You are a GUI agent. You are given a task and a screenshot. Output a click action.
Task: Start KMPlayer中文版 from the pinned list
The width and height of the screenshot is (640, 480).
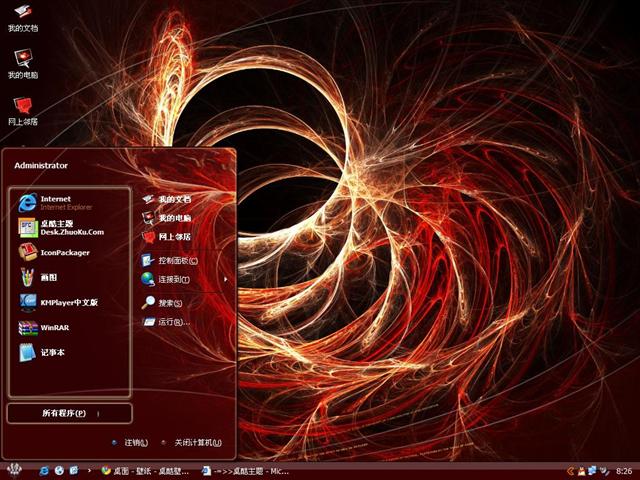tap(68, 302)
